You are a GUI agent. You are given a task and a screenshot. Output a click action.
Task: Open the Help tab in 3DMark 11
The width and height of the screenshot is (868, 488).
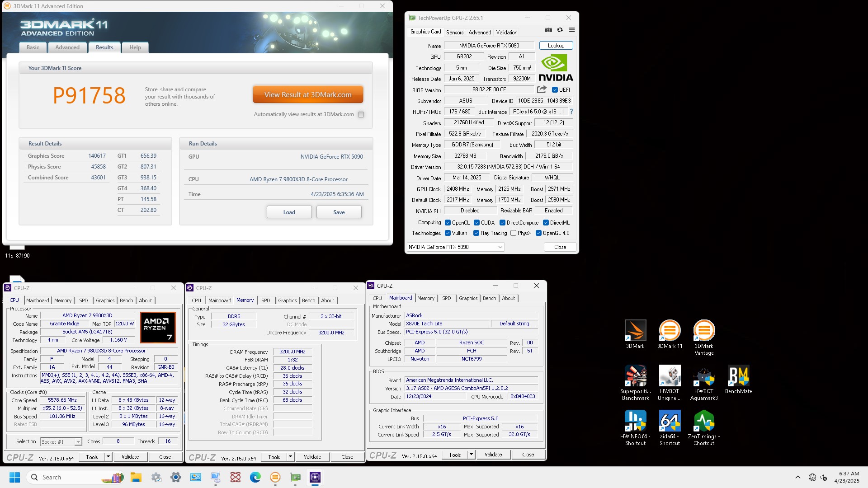point(135,47)
